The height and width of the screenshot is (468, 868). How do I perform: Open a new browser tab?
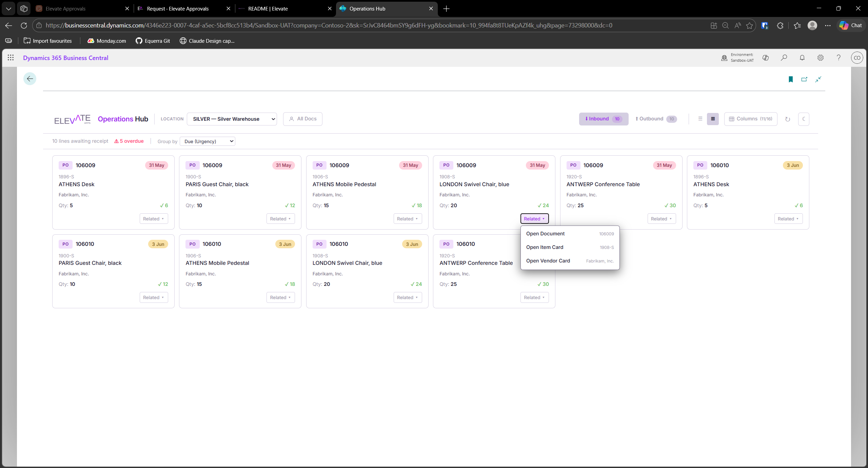(447, 9)
